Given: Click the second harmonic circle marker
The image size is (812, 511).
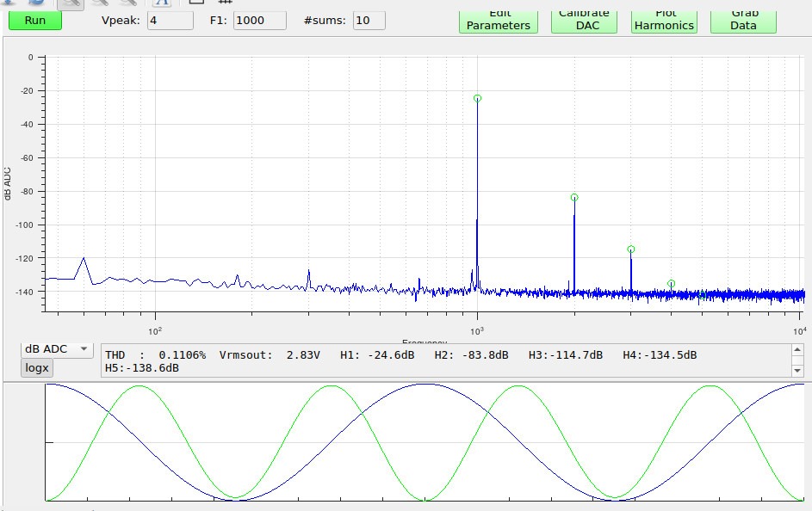Looking at the screenshot, I should coord(574,198).
